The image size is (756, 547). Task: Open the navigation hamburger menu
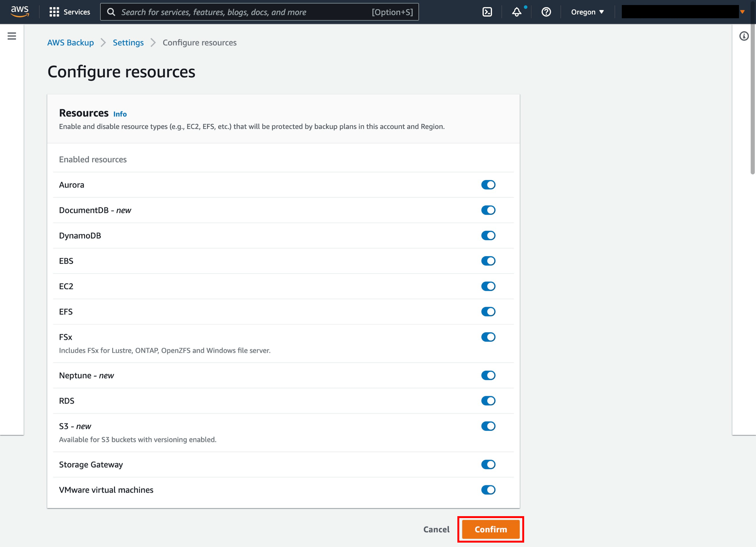tap(12, 36)
